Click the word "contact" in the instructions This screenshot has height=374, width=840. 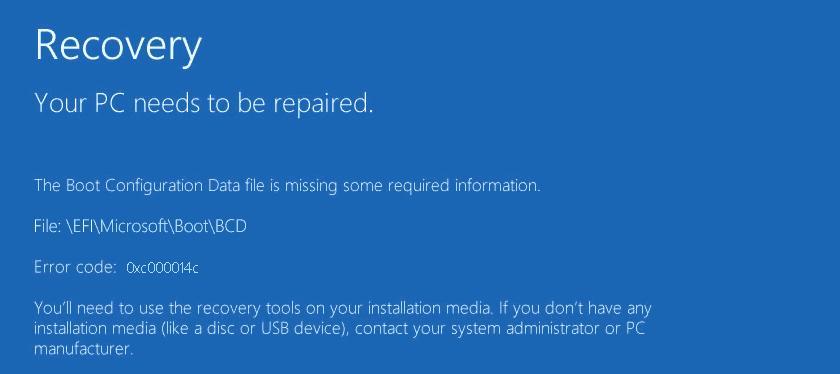(379, 328)
